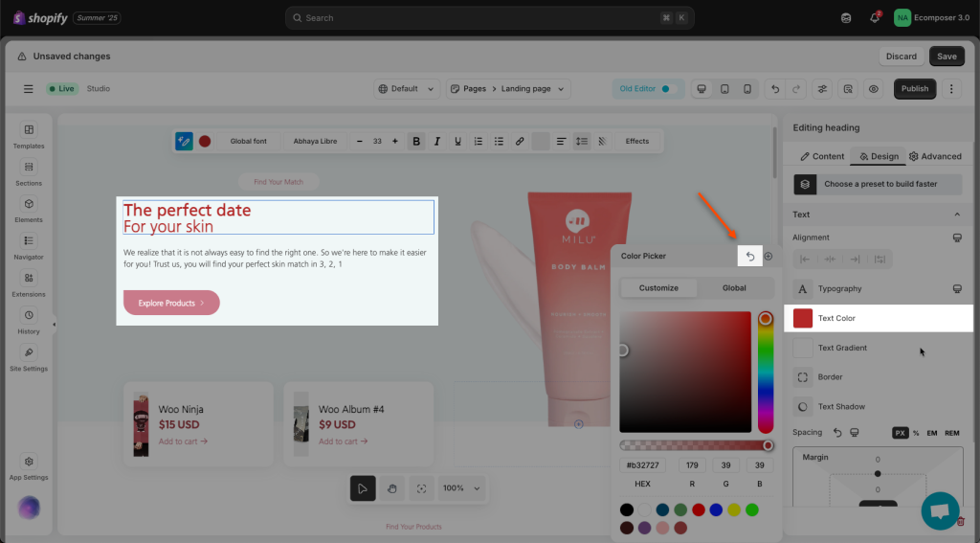Screen dimensions: 980x543
Task: Open line height option in text toolbar
Action: point(582,142)
